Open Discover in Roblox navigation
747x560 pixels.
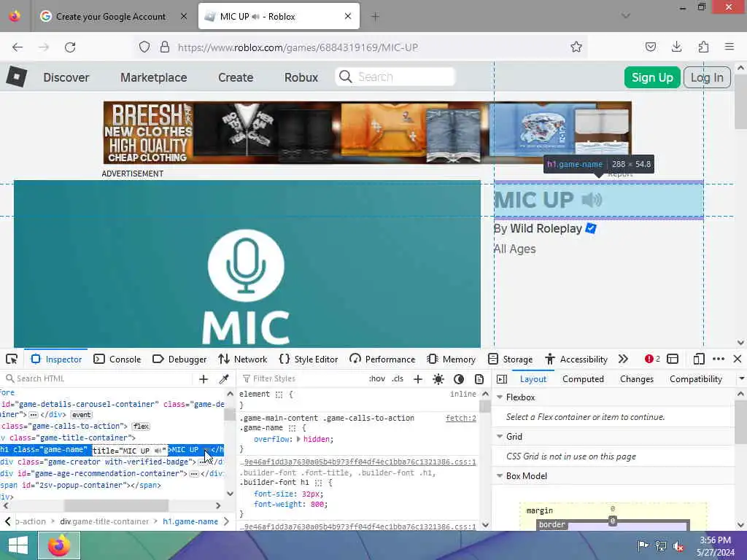66,77
